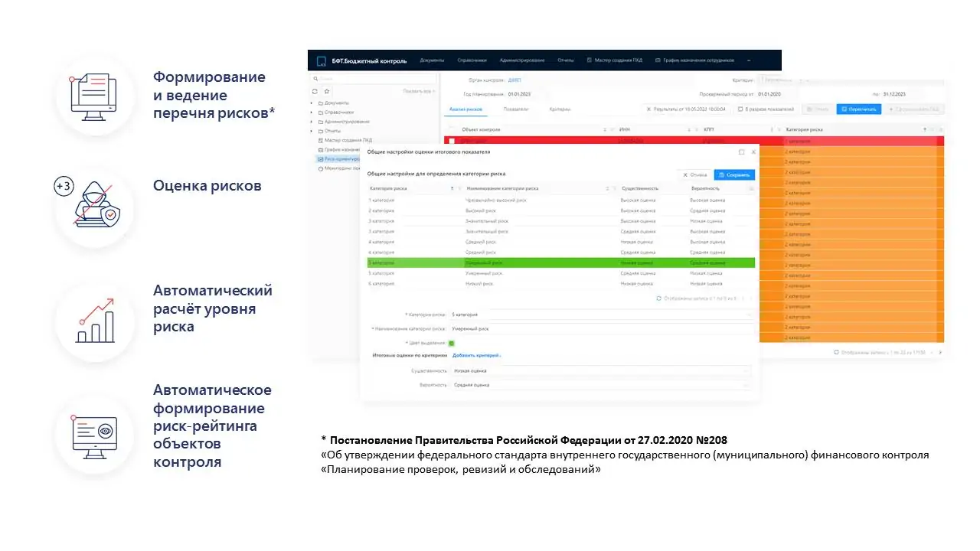Click the sort icon in the КПП column header
This screenshot has height=551, width=980.
[x=771, y=130]
